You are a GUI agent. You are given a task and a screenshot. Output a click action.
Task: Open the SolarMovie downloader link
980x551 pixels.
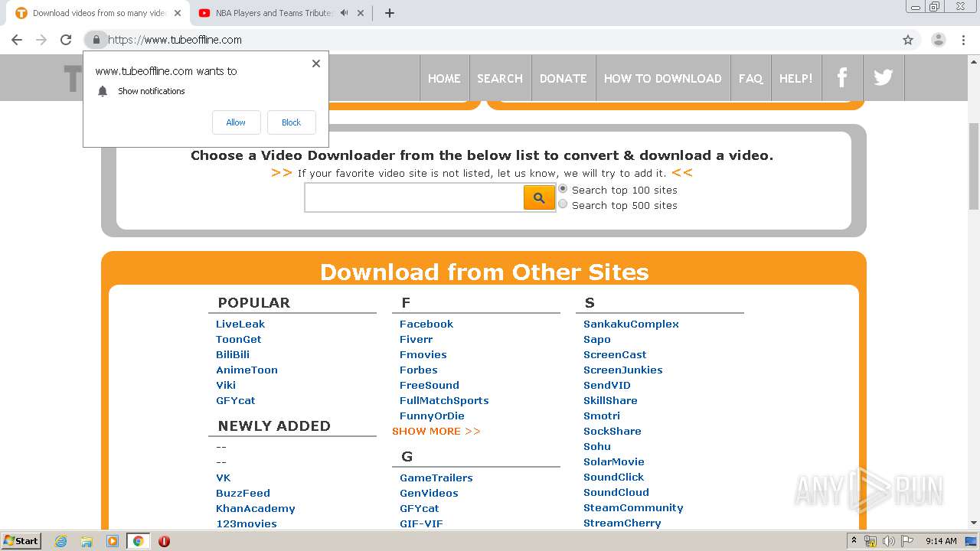pos(614,461)
